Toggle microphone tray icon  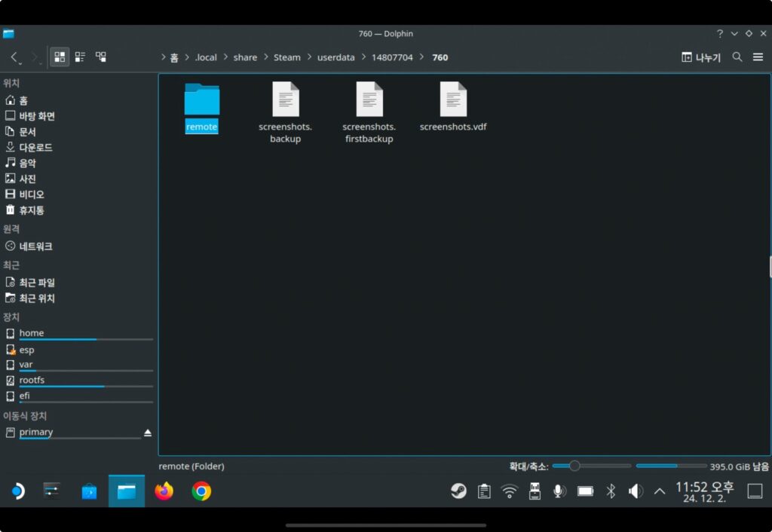pyautogui.click(x=559, y=491)
